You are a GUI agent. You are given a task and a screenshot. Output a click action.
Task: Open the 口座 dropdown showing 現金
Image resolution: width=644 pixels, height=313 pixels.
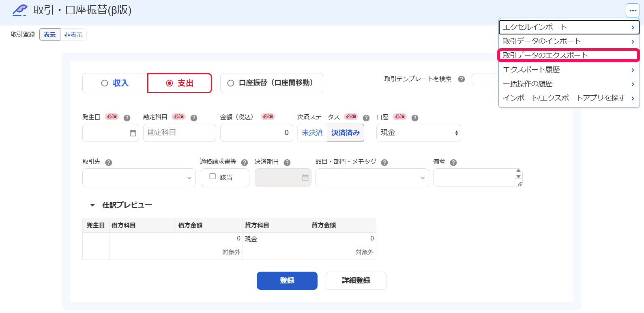(x=419, y=133)
